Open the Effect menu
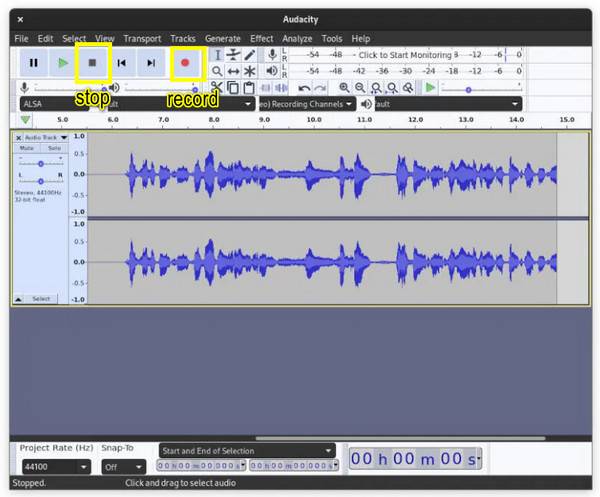 click(x=262, y=39)
